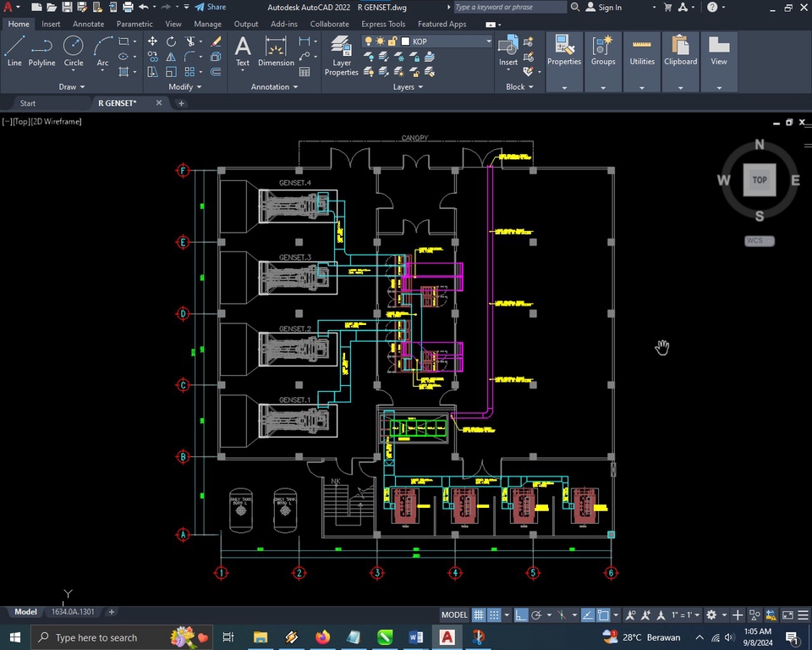812x650 pixels.
Task: Open the Manage ribbon tab
Action: pyautogui.click(x=208, y=24)
